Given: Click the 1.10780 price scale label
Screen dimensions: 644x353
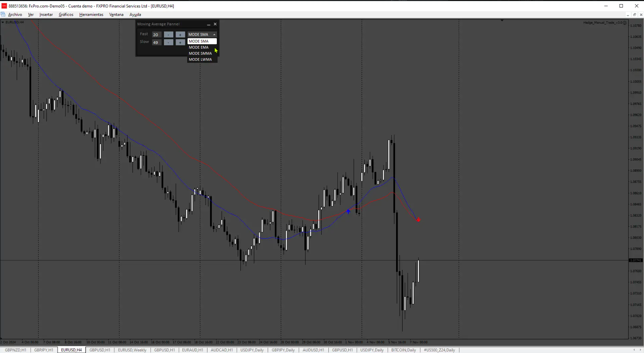Looking at the screenshot, I should [636, 25].
